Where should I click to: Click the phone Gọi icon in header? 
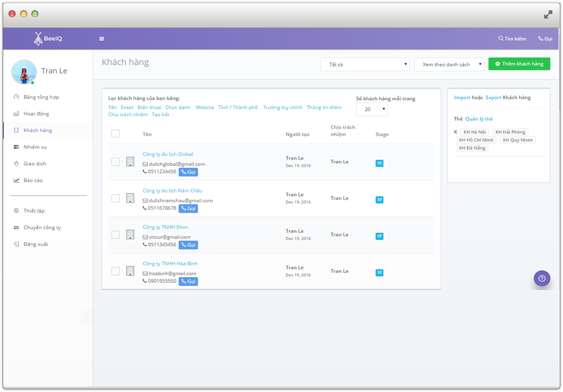click(541, 39)
